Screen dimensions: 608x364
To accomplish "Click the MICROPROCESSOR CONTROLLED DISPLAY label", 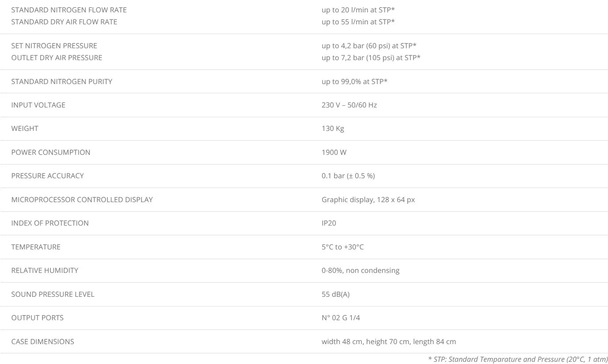I will point(82,199).
